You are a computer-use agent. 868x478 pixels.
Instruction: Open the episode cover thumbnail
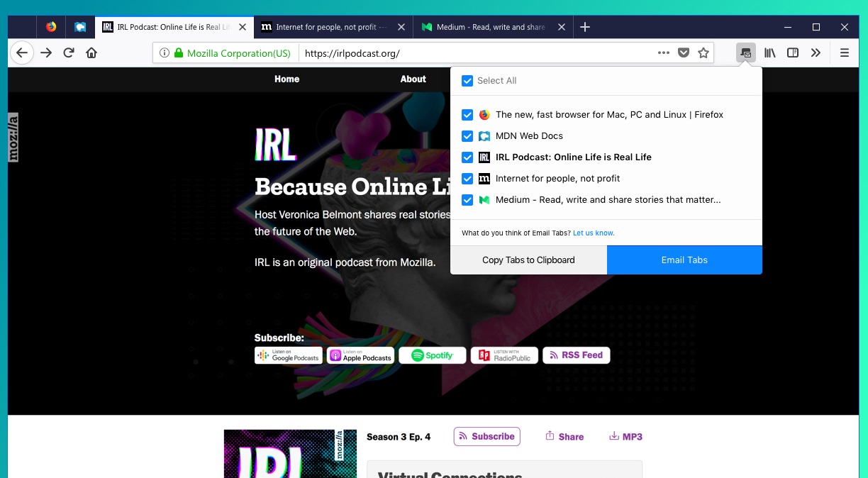coord(291,454)
